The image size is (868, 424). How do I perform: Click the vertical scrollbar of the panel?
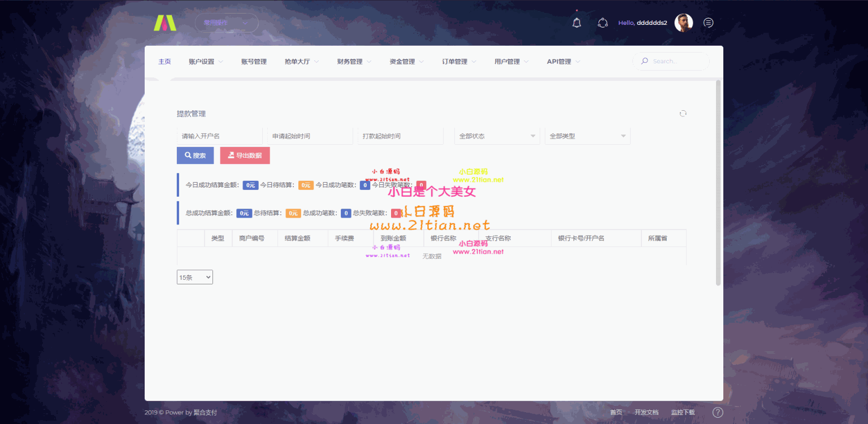pyautogui.click(x=718, y=183)
